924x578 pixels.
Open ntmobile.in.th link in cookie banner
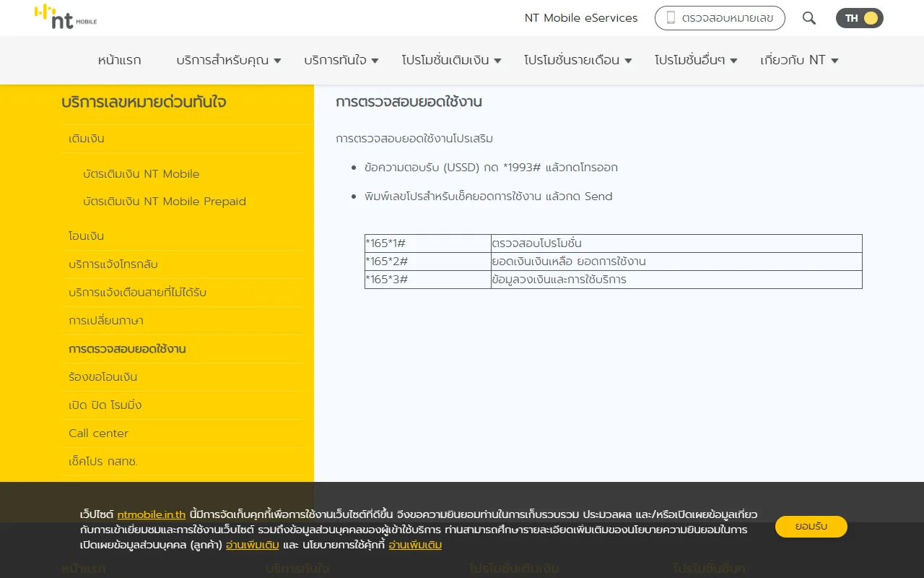[152, 514]
